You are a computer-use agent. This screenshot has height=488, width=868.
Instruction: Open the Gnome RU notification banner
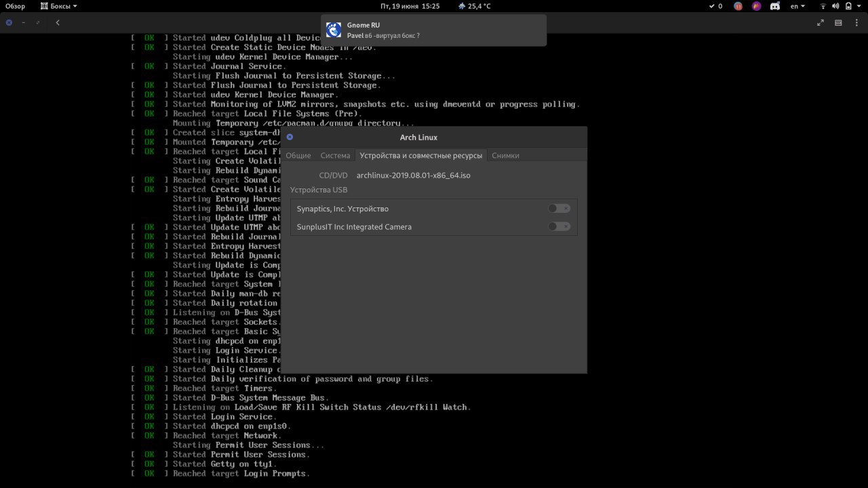click(x=433, y=30)
